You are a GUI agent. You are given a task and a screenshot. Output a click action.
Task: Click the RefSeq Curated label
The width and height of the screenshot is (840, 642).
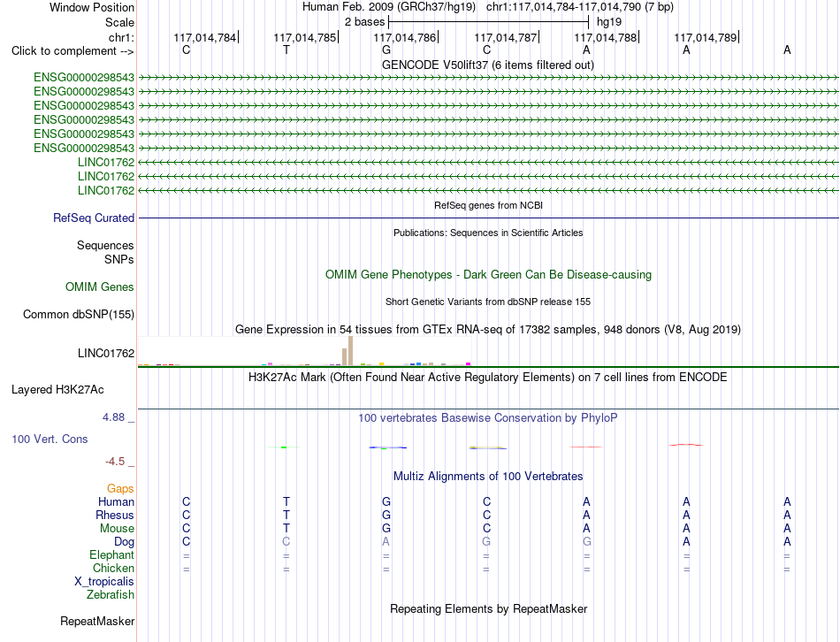tap(94, 218)
